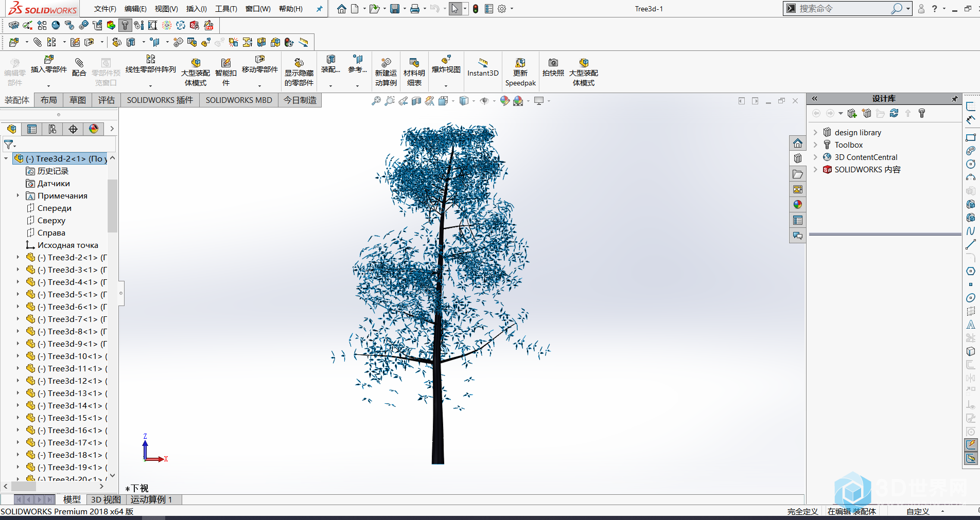This screenshot has height=520, width=980.
Task: Expand SOLIDWORKS 内容 node
Action: point(815,169)
